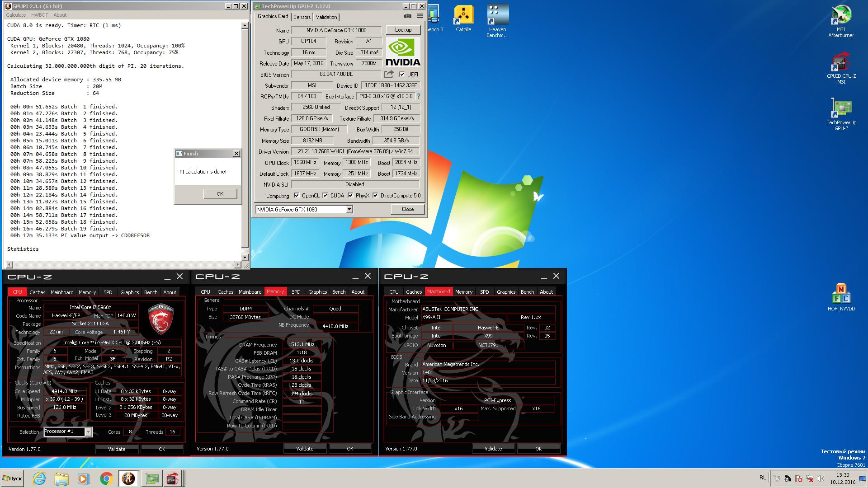The image size is (868, 488).
Task: Open the Caches tab in first CPU-Z window
Action: [38, 292]
